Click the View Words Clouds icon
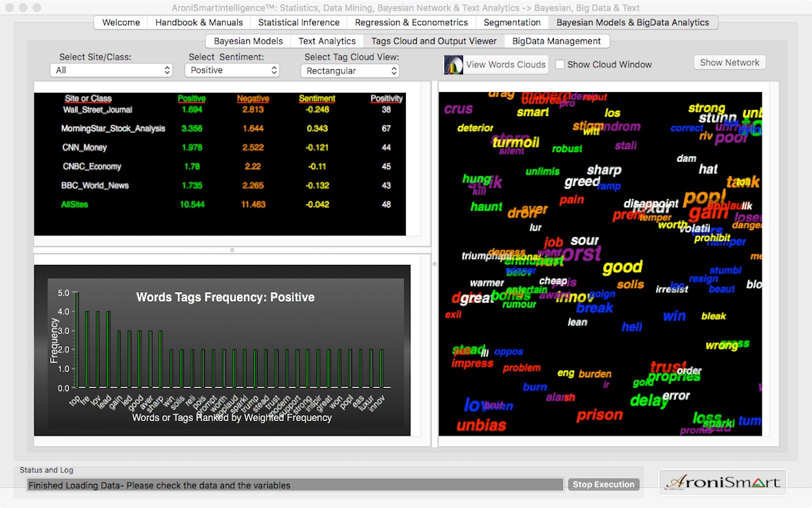Viewport: 812px width, 508px height. [453, 65]
